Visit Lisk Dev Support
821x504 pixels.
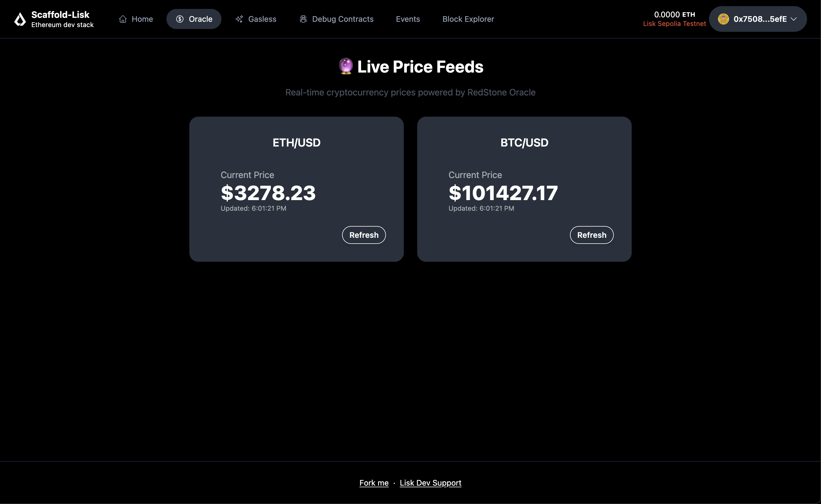click(x=431, y=483)
